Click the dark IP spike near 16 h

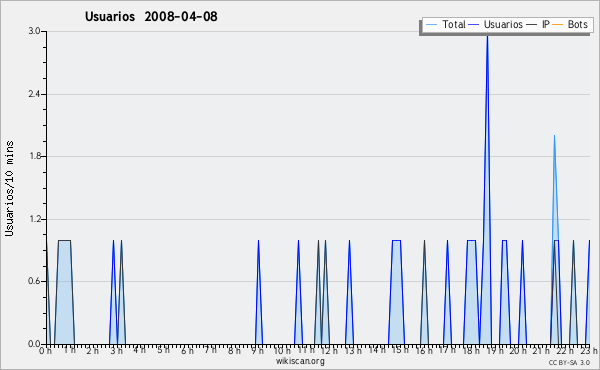pyautogui.click(x=424, y=291)
